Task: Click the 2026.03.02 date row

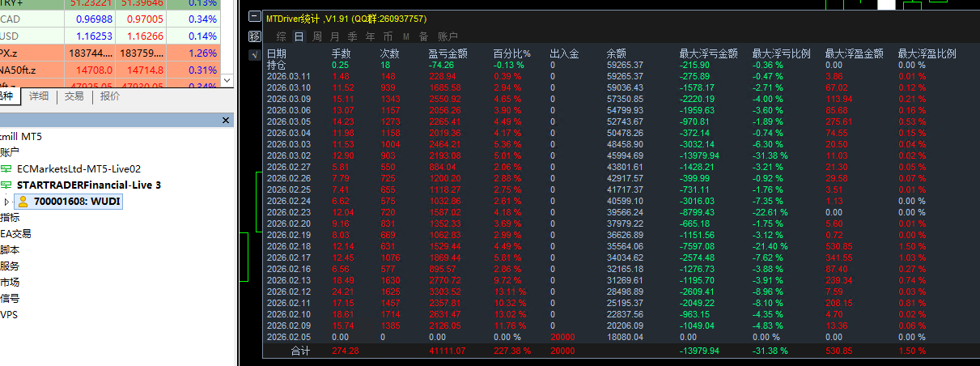Action: coord(288,155)
